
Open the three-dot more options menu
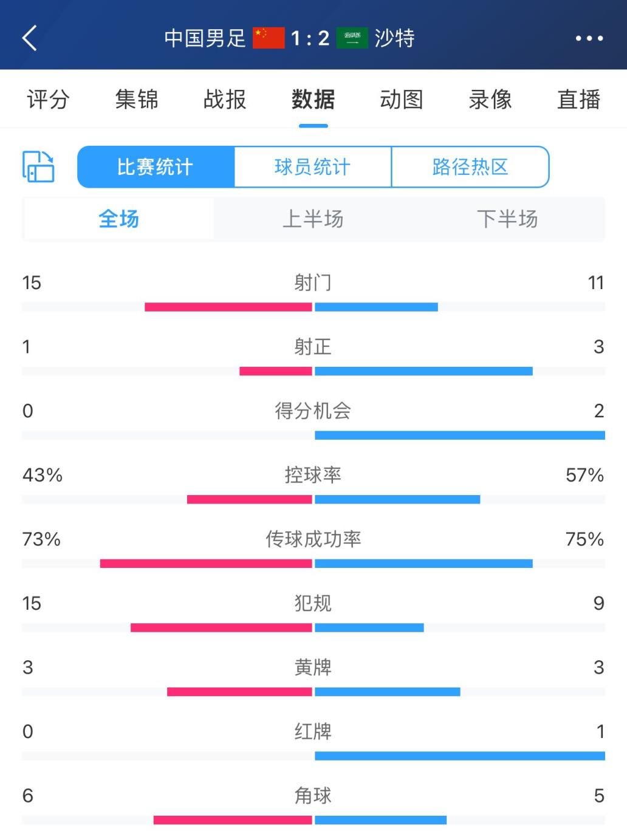589,38
